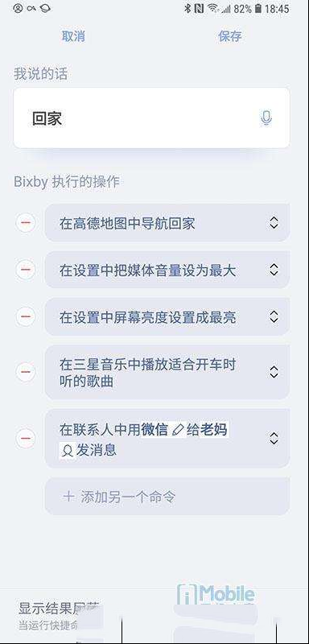Save the quick command with 保存
The width and height of the screenshot is (309, 644).
point(230,36)
